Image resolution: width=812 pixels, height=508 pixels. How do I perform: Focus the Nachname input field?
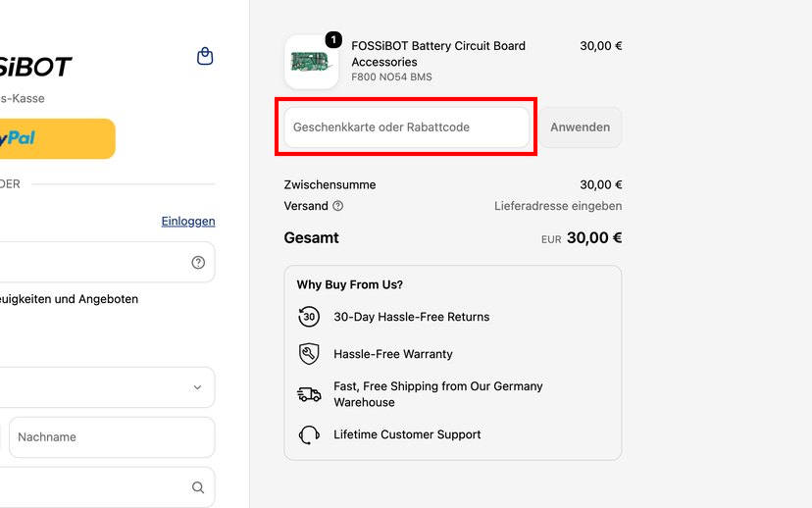point(112,437)
